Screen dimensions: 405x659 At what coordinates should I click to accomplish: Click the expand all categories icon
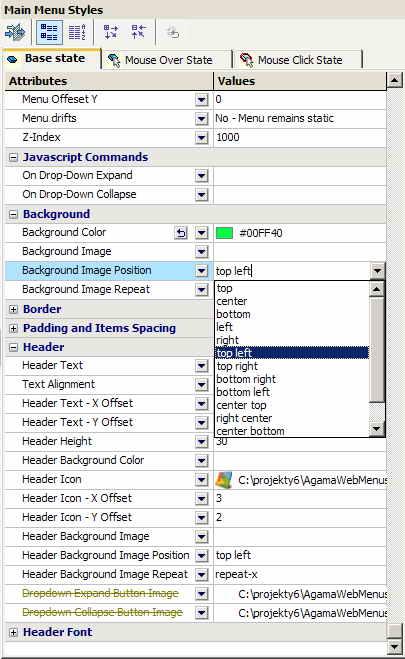(x=111, y=32)
